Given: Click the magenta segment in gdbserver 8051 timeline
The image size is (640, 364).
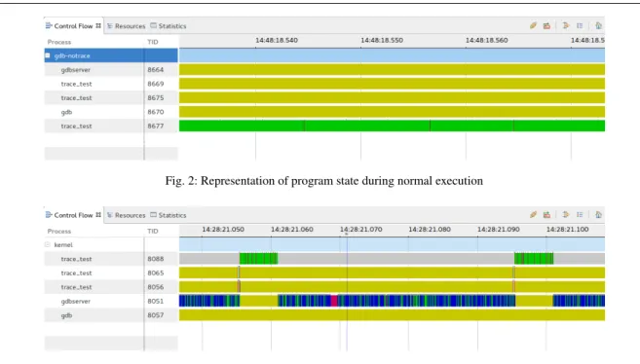Looking at the screenshot, I should click(334, 302).
